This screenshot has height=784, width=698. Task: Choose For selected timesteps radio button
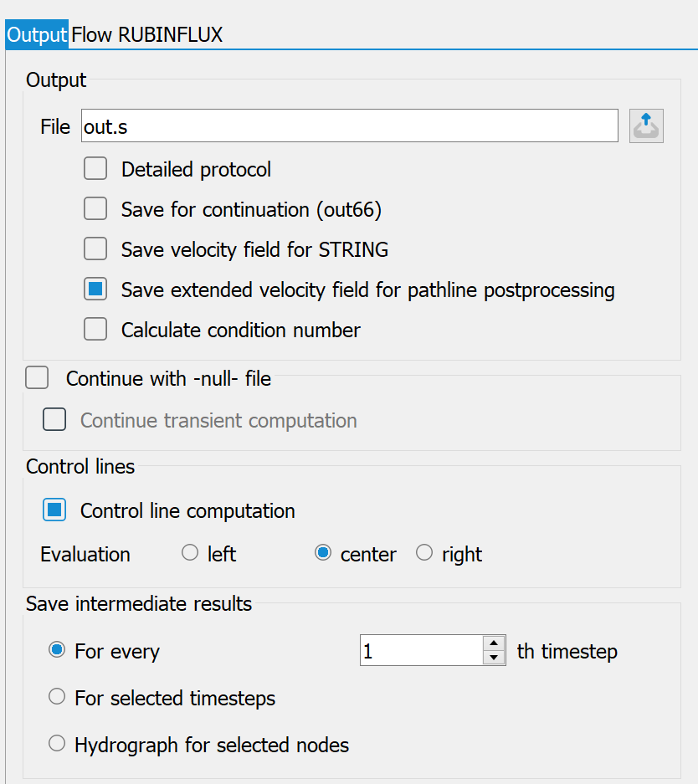point(57,696)
